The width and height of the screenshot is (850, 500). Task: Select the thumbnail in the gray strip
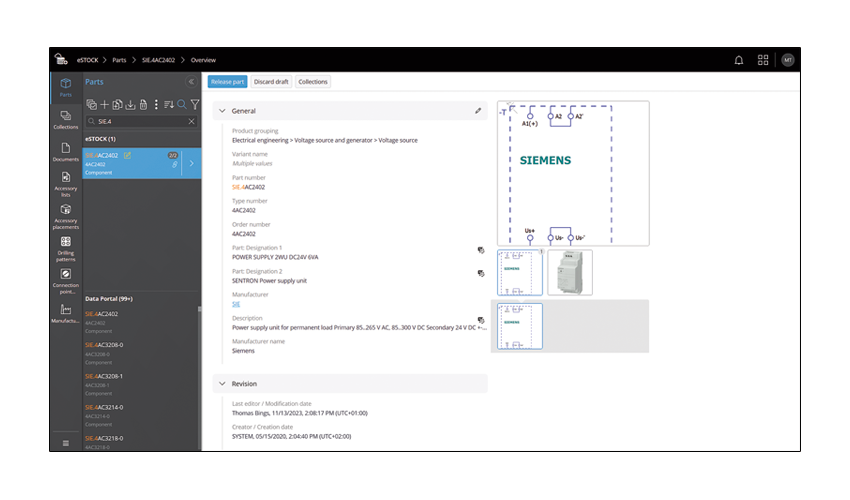coord(520,326)
